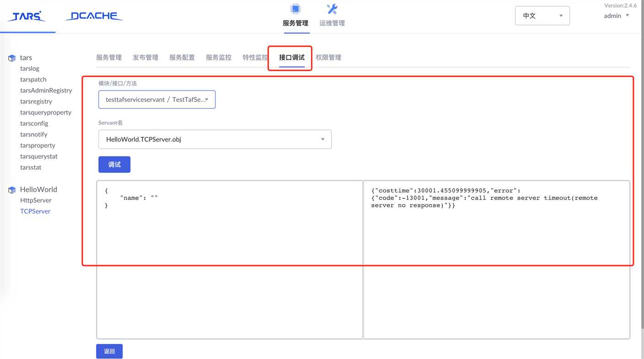The image size is (644, 359).
Task: Click the TARS logo
Action: pyautogui.click(x=27, y=16)
